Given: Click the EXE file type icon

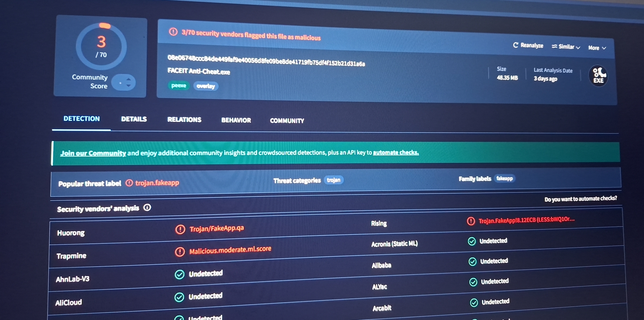Looking at the screenshot, I should (x=598, y=76).
